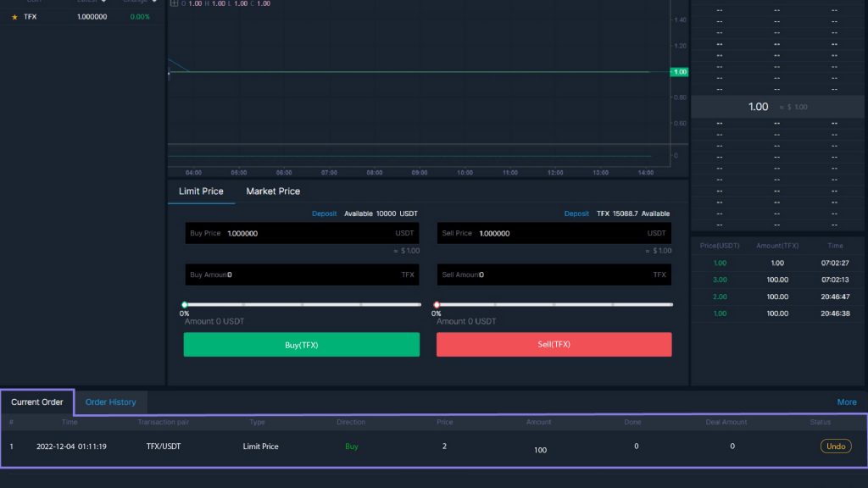The height and width of the screenshot is (488, 868).
Task: Click the Sell(TFX) button
Action: click(x=554, y=345)
